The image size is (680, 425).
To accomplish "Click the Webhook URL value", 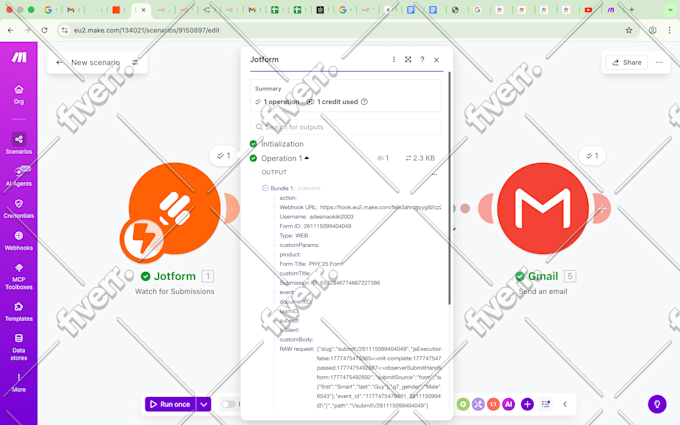I will [x=380, y=207].
